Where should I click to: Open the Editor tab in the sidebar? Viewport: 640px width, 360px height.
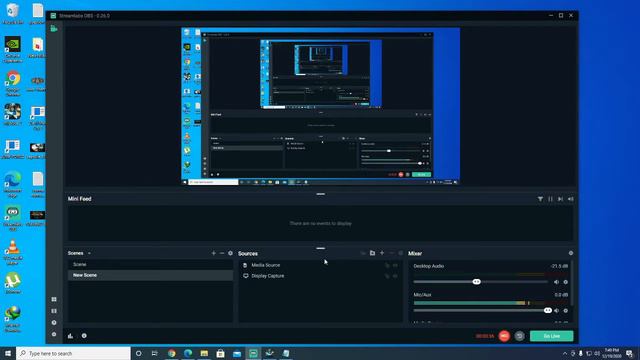[x=54, y=29]
